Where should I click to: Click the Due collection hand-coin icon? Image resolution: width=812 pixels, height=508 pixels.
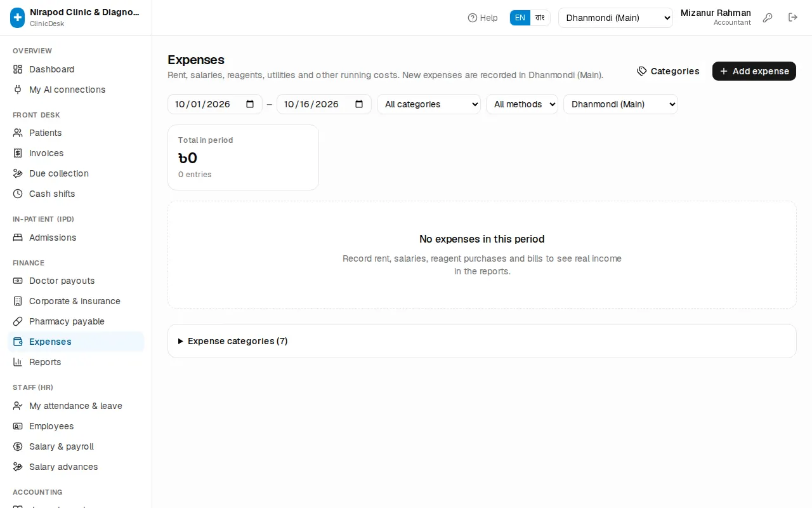click(18, 173)
